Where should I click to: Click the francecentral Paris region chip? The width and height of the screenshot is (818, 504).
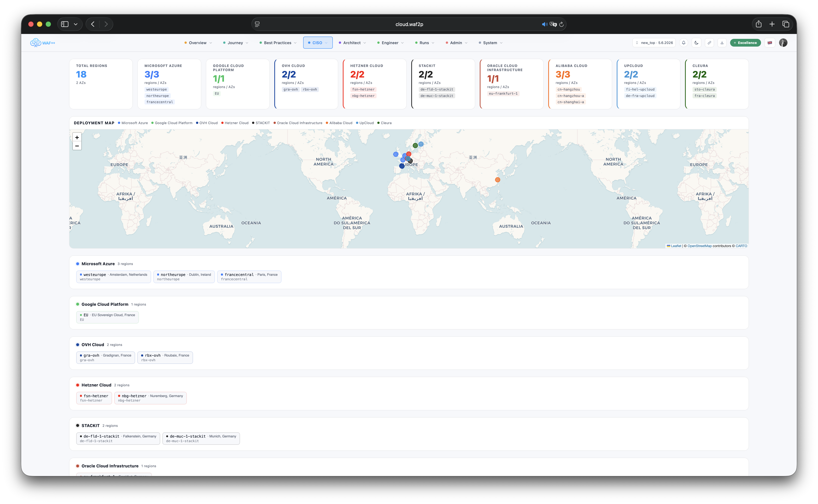[x=249, y=277]
